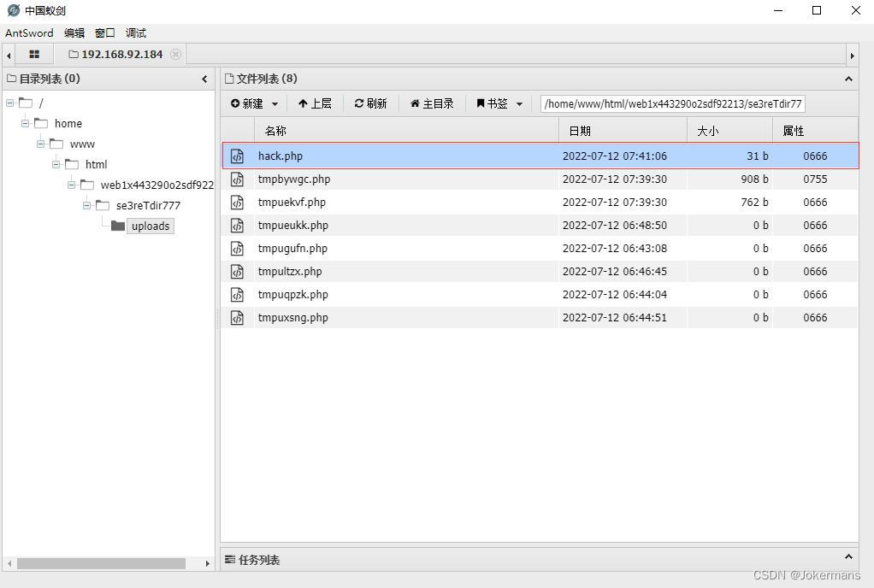Click the path input field
This screenshot has width=874, height=588.
pyautogui.click(x=673, y=103)
